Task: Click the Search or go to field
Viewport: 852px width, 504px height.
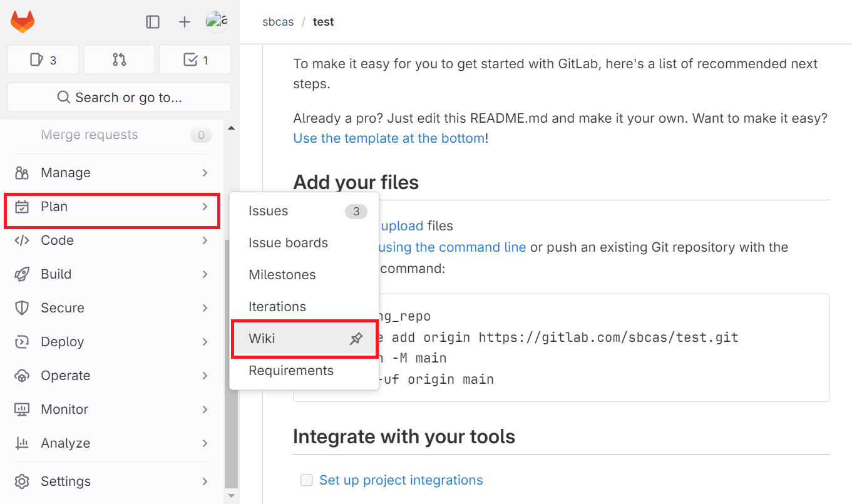Action: (119, 97)
